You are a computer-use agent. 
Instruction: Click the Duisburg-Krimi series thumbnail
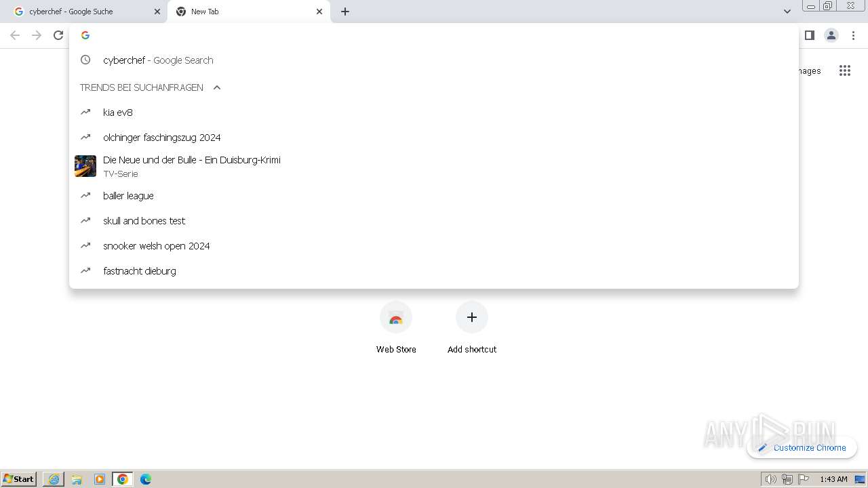(85, 166)
